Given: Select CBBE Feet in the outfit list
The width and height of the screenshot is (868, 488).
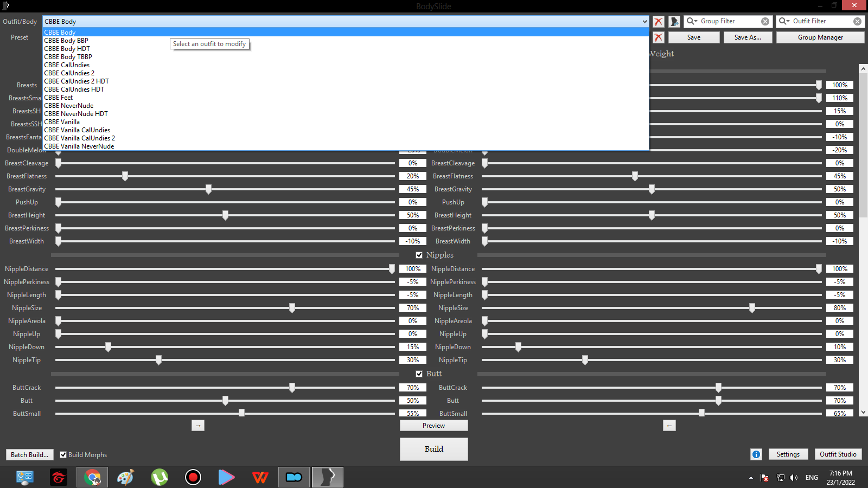Looking at the screenshot, I should (346, 98).
